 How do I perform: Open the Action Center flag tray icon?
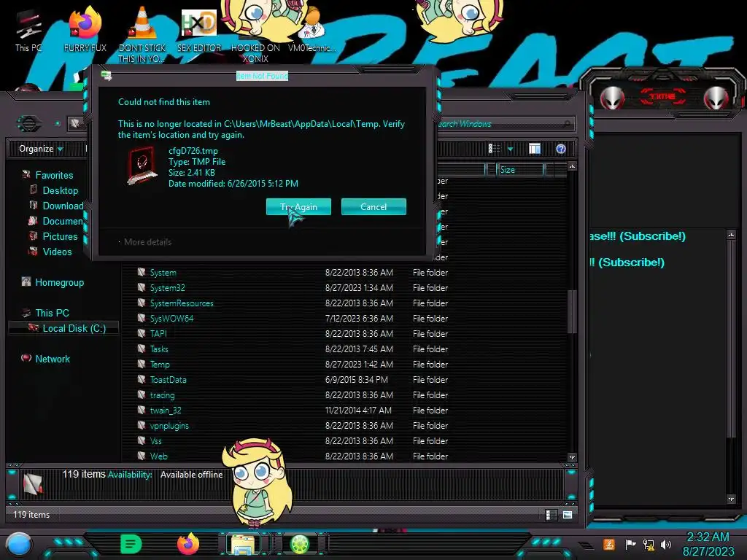[x=630, y=544]
